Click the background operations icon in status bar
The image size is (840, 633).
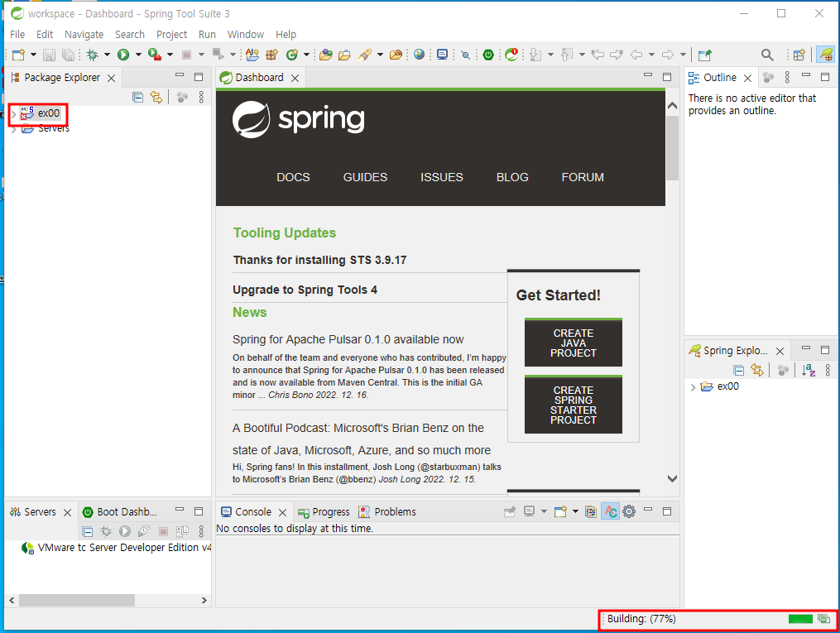click(823, 619)
